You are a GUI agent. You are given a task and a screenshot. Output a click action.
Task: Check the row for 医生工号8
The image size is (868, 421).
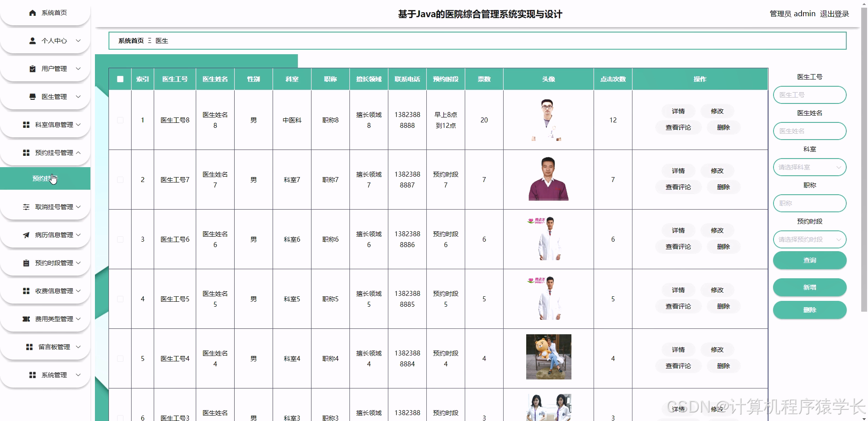120,120
